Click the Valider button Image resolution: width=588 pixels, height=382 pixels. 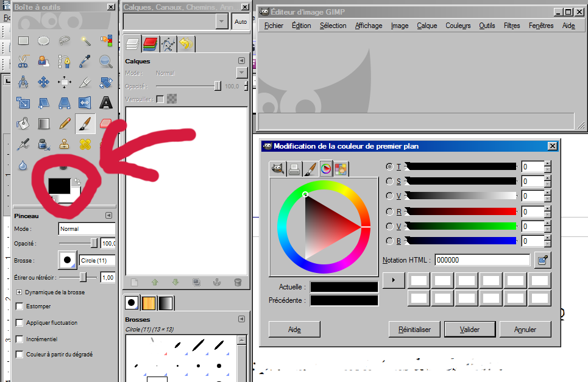470,330
